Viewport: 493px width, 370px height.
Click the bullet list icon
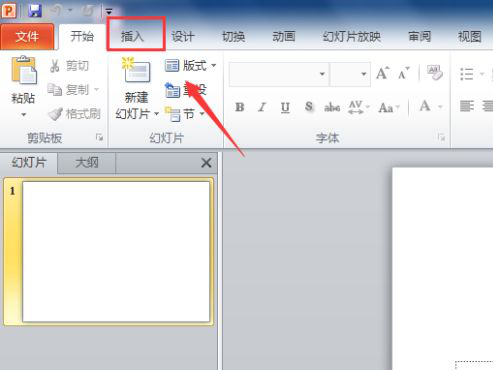point(467,74)
